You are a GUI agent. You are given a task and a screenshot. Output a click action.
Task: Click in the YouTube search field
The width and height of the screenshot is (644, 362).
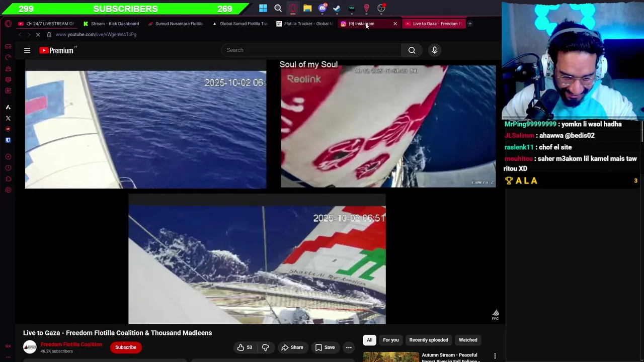312,50
